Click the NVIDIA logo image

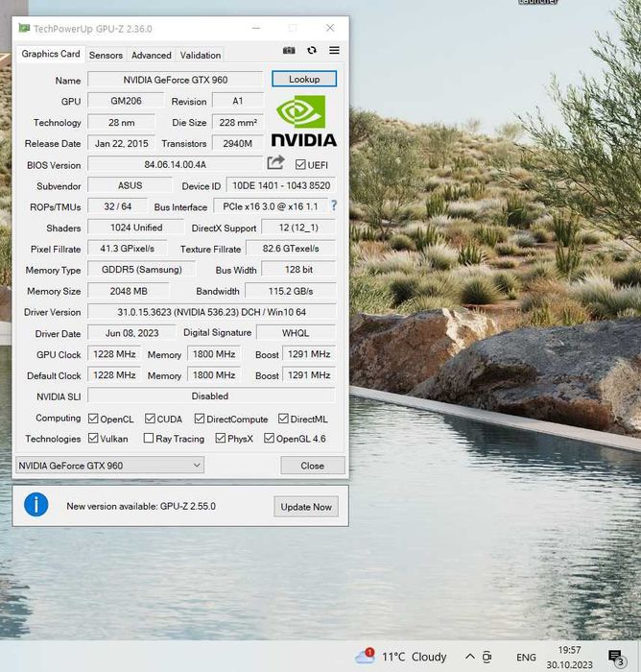pyautogui.click(x=304, y=121)
